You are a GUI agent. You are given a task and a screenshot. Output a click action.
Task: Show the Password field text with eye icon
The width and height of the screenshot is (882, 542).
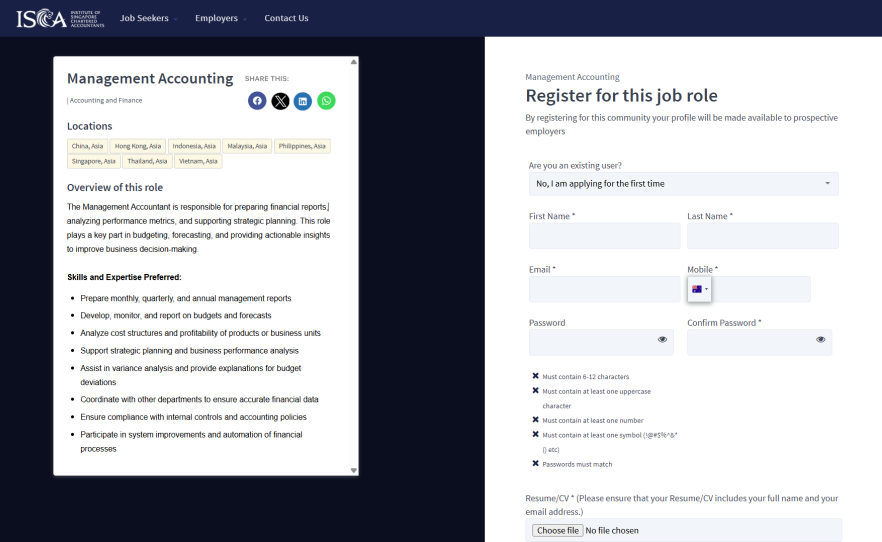point(662,340)
